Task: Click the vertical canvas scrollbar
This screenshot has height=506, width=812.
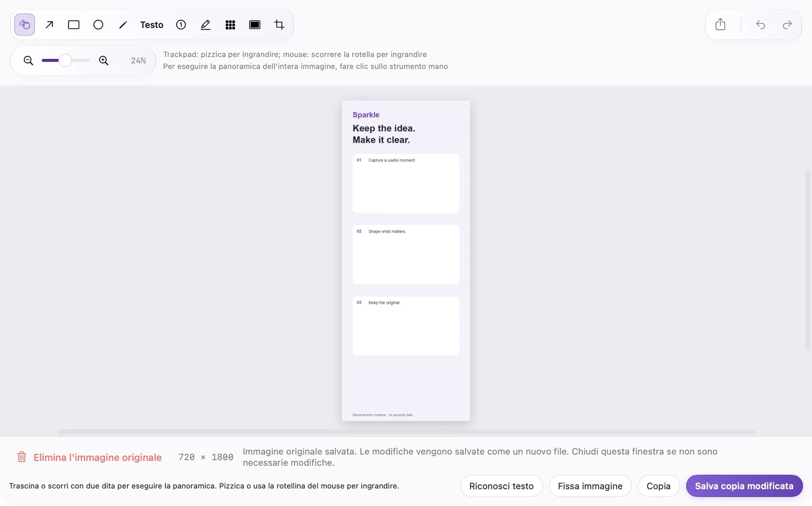Action: (x=808, y=261)
